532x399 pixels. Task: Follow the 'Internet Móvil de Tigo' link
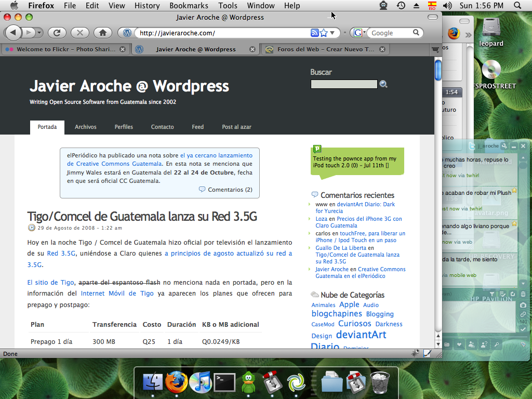click(x=117, y=293)
